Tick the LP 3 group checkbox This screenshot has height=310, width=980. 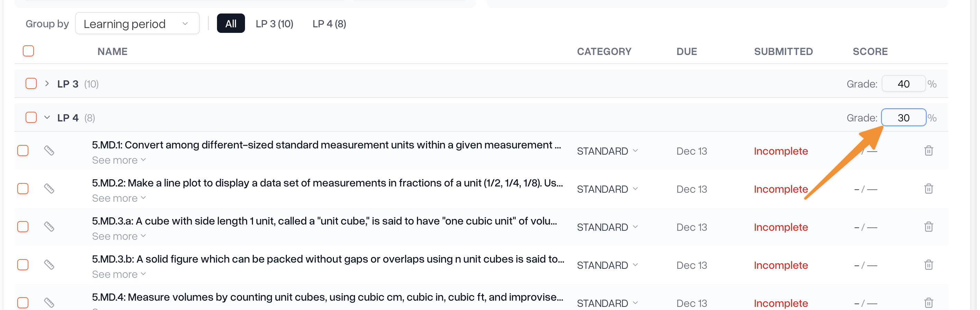point(31,84)
